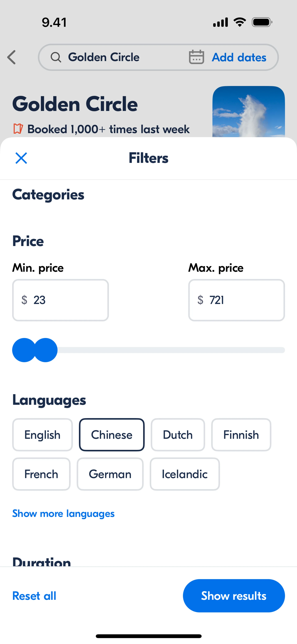Tap the search magnifier icon

coord(56,57)
